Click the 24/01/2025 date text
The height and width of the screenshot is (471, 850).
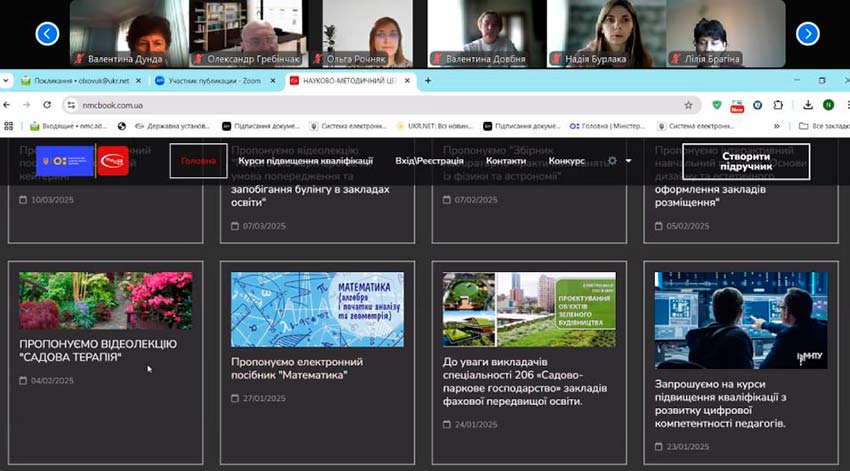[476, 424]
